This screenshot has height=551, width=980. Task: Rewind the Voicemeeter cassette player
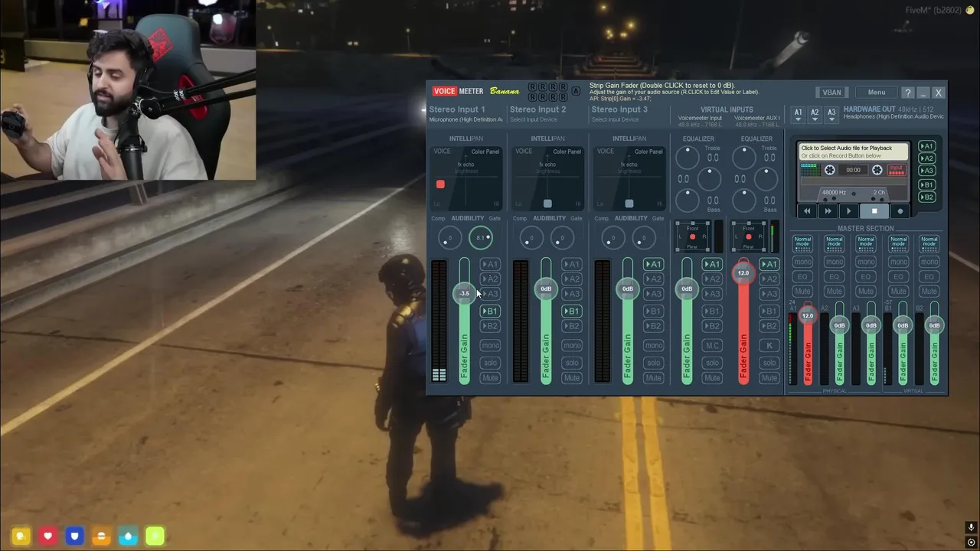(x=806, y=211)
